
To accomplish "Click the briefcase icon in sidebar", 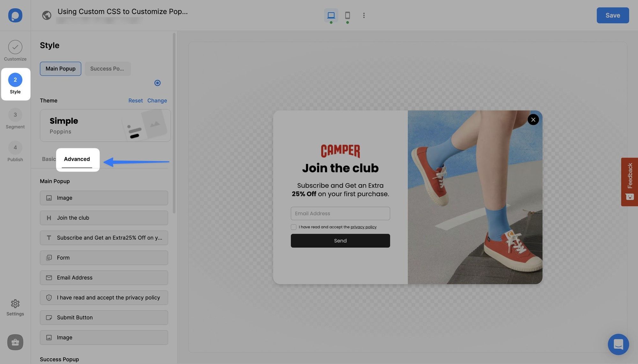I will click(x=15, y=342).
